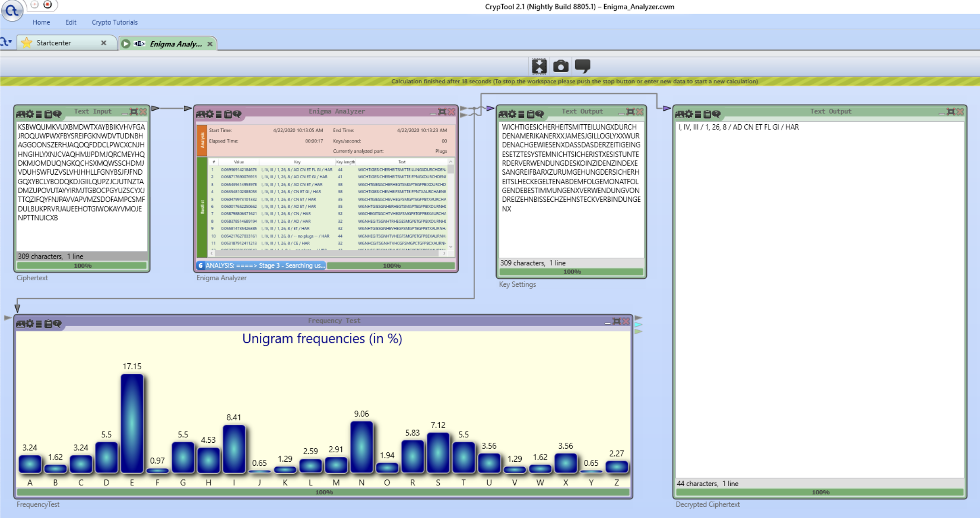Select bestlist row 1 with value 0.069369142184676
The height and width of the screenshot is (518, 980).
[328, 170]
